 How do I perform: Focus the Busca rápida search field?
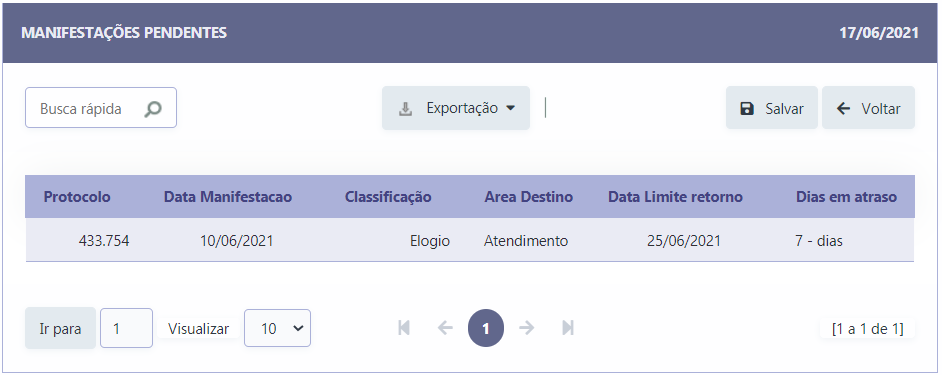coord(101,108)
